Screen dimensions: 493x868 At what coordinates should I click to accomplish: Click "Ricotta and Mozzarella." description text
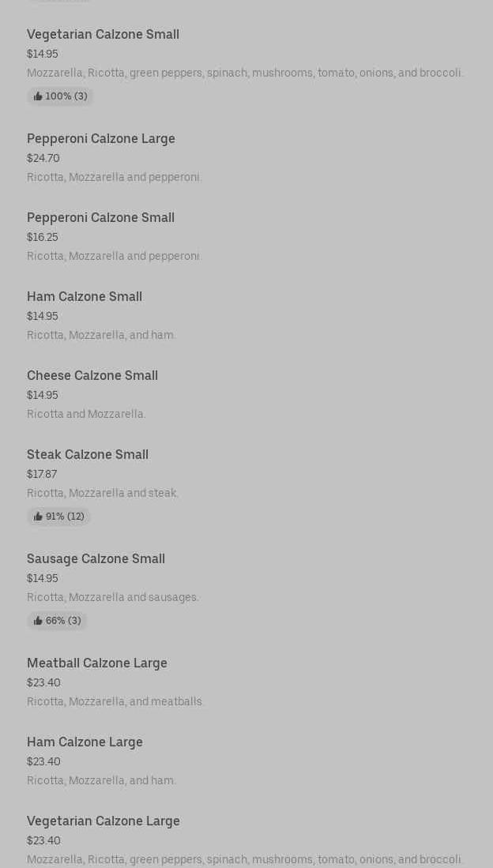86,414
